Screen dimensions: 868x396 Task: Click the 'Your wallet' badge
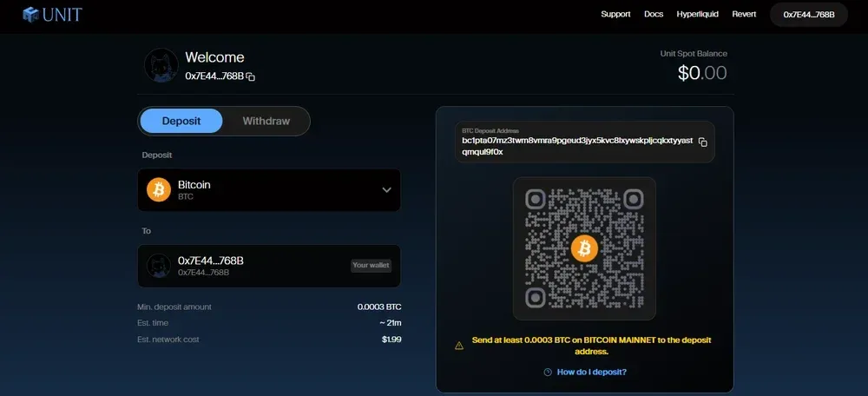click(371, 265)
